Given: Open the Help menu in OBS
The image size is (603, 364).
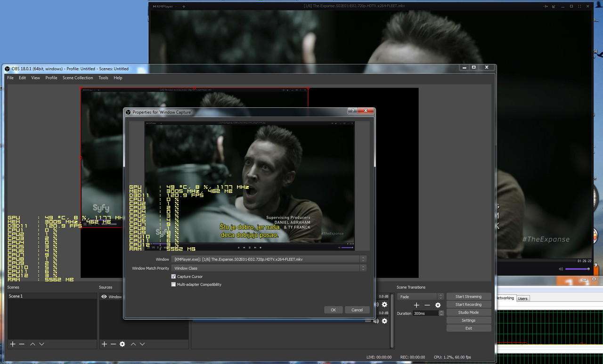Looking at the screenshot, I should pos(118,78).
